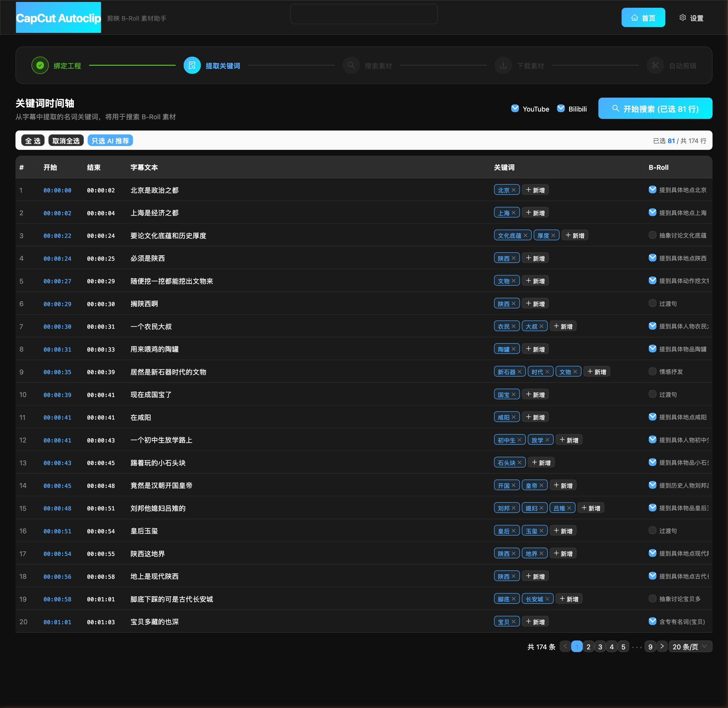Go to next page with the right chevron
Screen dimensions: 728x708
662,646
